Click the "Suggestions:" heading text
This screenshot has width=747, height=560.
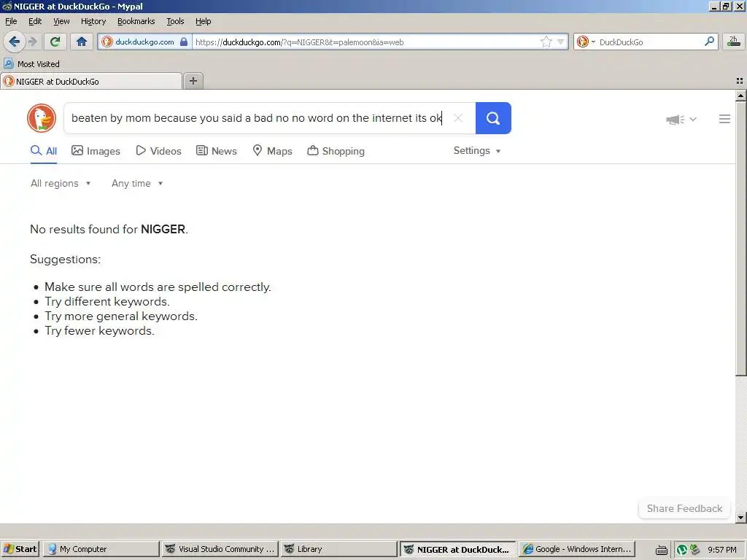coord(65,259)
